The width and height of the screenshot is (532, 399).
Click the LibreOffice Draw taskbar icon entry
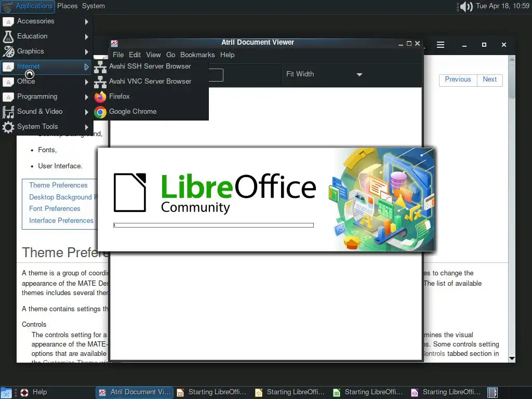pyautogui.click(x=290, y=392)
